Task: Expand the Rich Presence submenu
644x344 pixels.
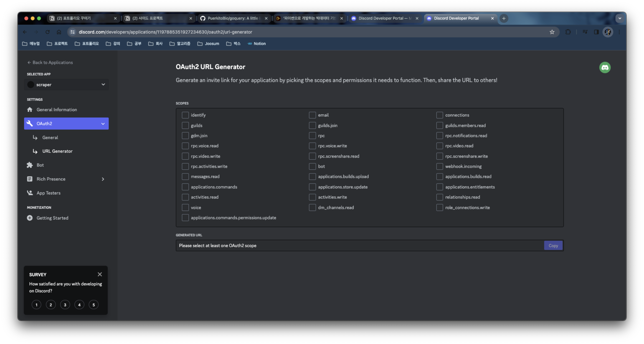Action: 103,179
